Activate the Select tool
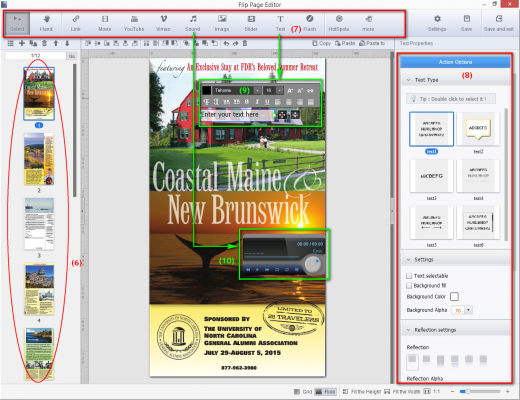 point(17,23)
